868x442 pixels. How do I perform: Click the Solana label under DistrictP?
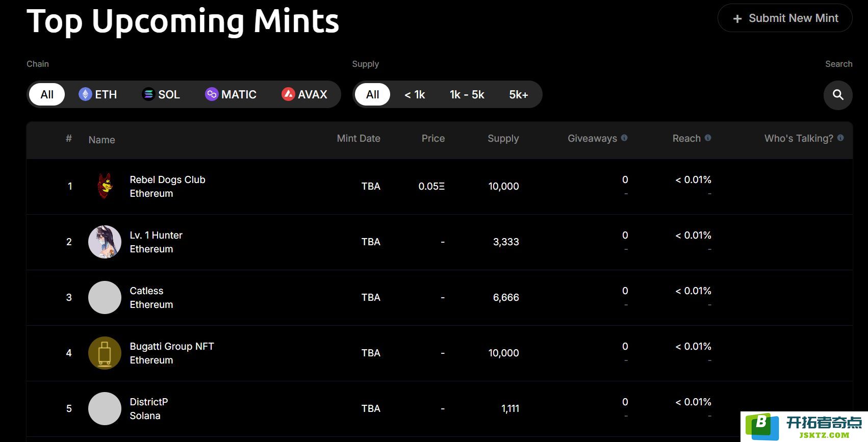point(145,415)
